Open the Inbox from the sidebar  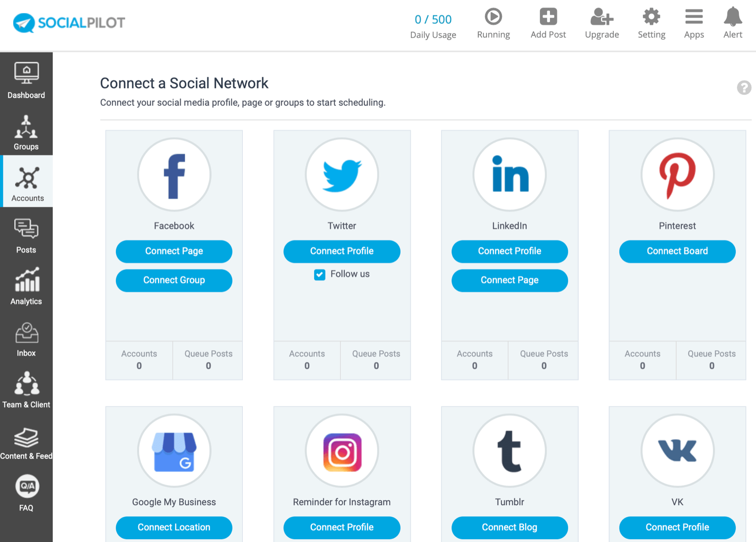point(26,339)
